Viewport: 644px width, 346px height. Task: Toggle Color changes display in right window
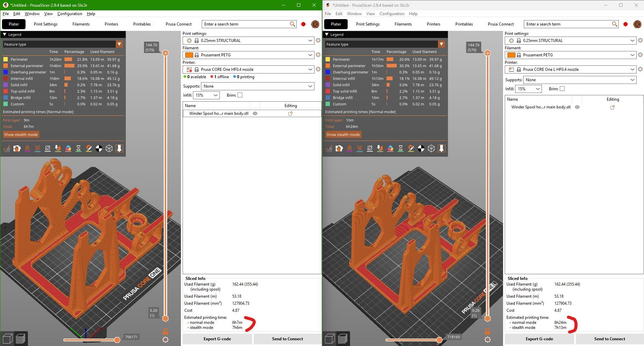[x=390, y=148]
